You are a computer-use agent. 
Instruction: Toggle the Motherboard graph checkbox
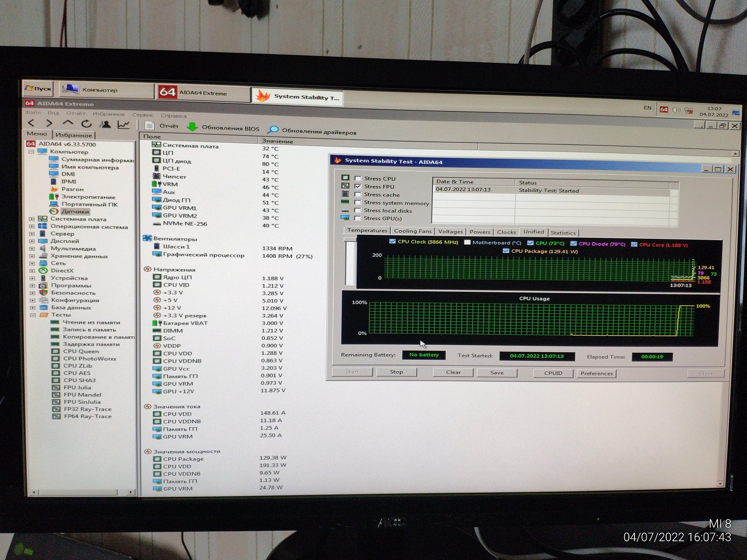pyautogui.click(x=467, y=242)
